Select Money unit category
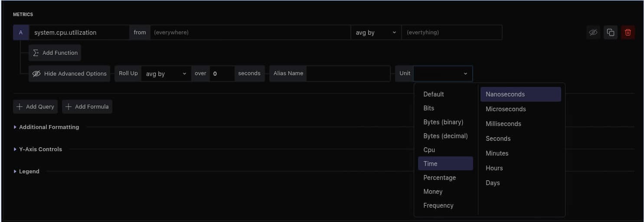Viewport: 644px width, 222px height. click(x=445, y=192)
